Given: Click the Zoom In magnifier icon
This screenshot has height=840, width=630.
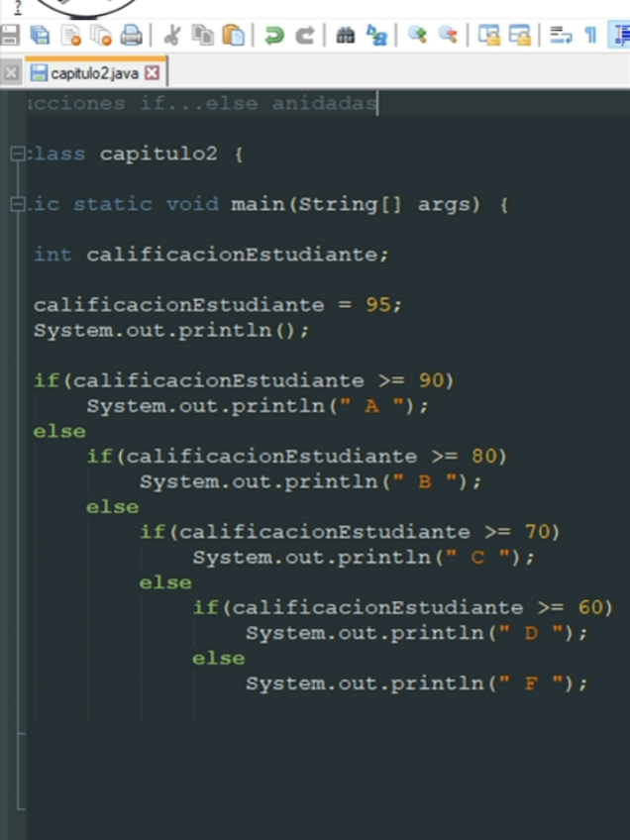Looking at the screenshot, I should coord(417,35).
